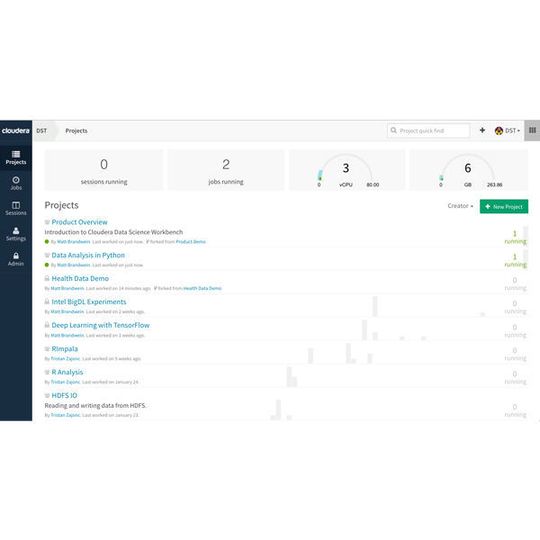Click the search magnifier icon
The image size is (540, 540).
pyautogui.click(x=394, y=131)
